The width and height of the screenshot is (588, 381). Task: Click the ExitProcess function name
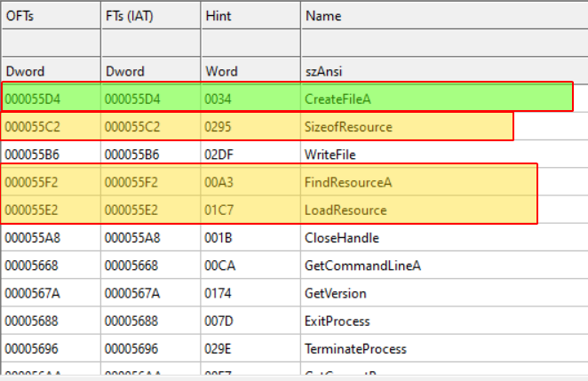pos(337,321)
